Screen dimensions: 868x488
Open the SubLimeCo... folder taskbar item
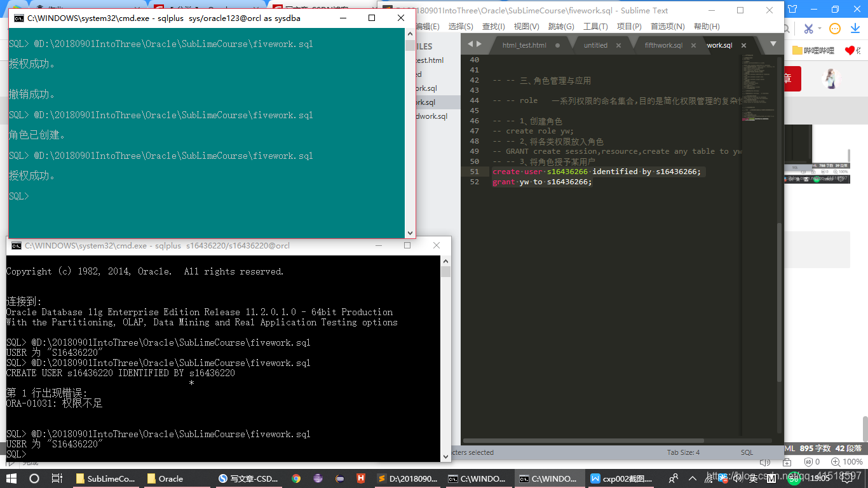tap(105, 478)
